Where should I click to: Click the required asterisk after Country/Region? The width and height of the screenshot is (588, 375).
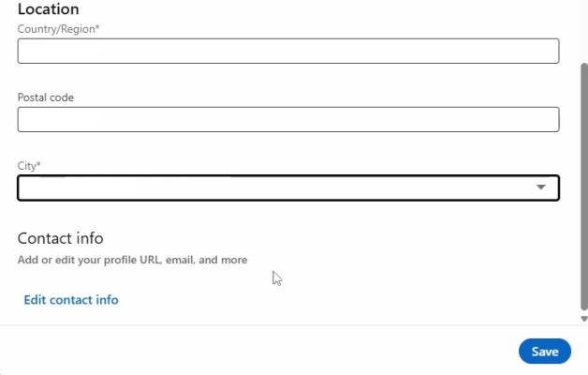click(x=97, y=29)
